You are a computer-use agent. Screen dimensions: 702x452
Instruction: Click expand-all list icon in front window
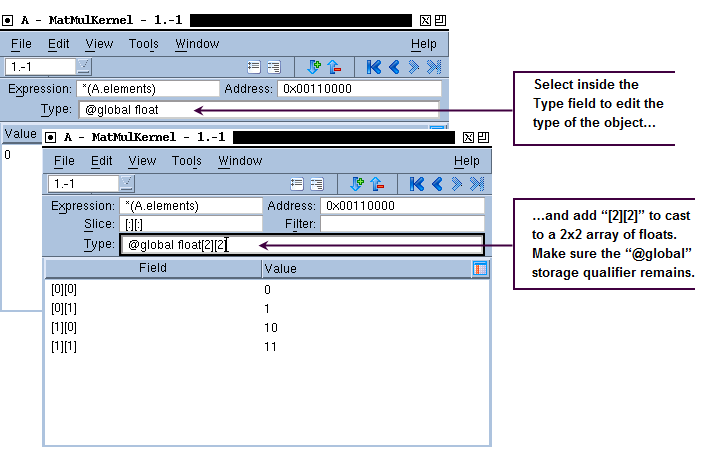(317, 184)
